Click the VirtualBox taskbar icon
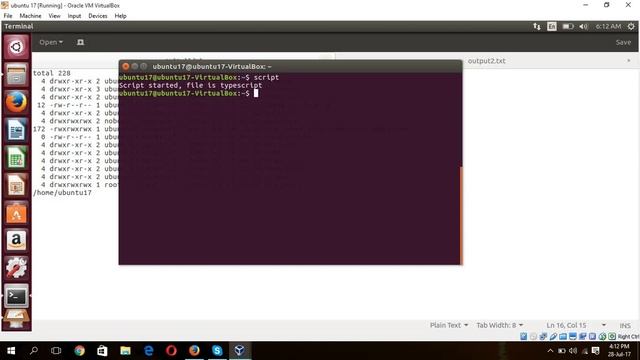The height and width of the screenshot is (360, 640). tap(240, 351)
